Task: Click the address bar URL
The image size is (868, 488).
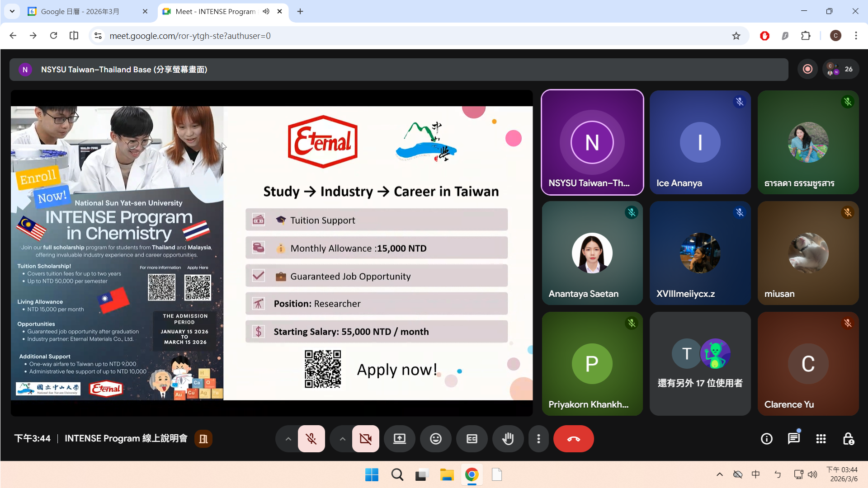Action: click(190, 36)
